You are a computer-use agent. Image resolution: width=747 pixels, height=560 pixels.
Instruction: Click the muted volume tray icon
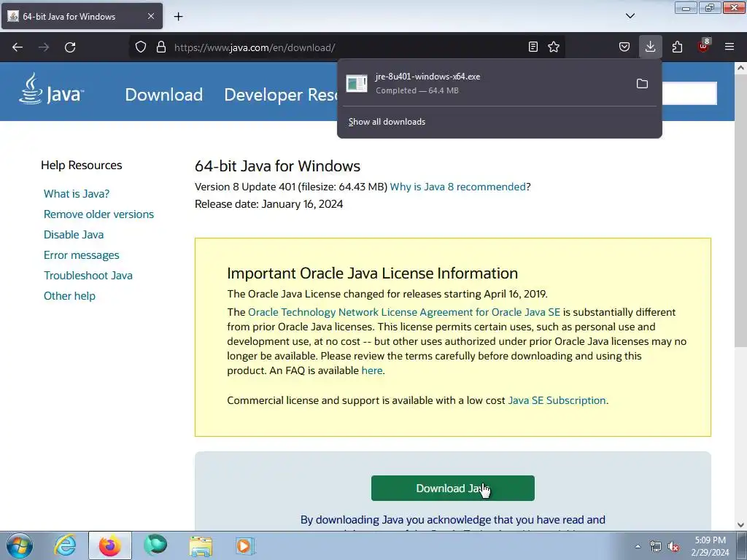(x=673, y=547)
